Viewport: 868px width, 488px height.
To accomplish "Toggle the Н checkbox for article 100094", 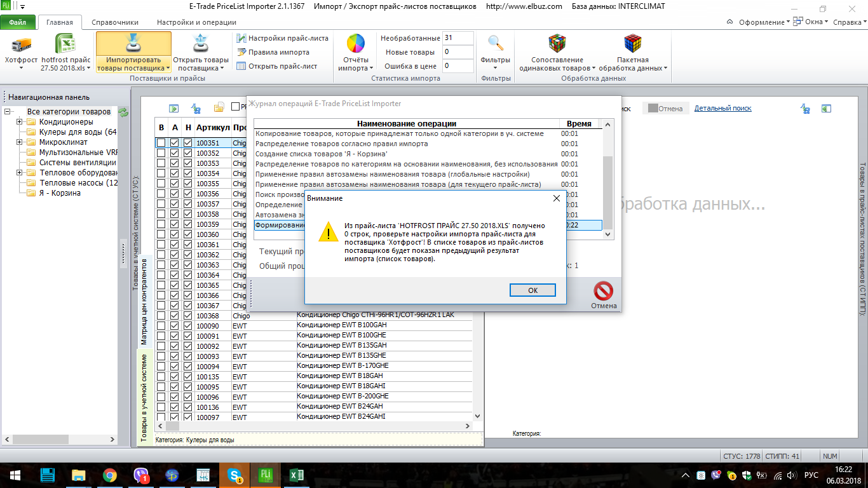I will click(x=187, y=367).
